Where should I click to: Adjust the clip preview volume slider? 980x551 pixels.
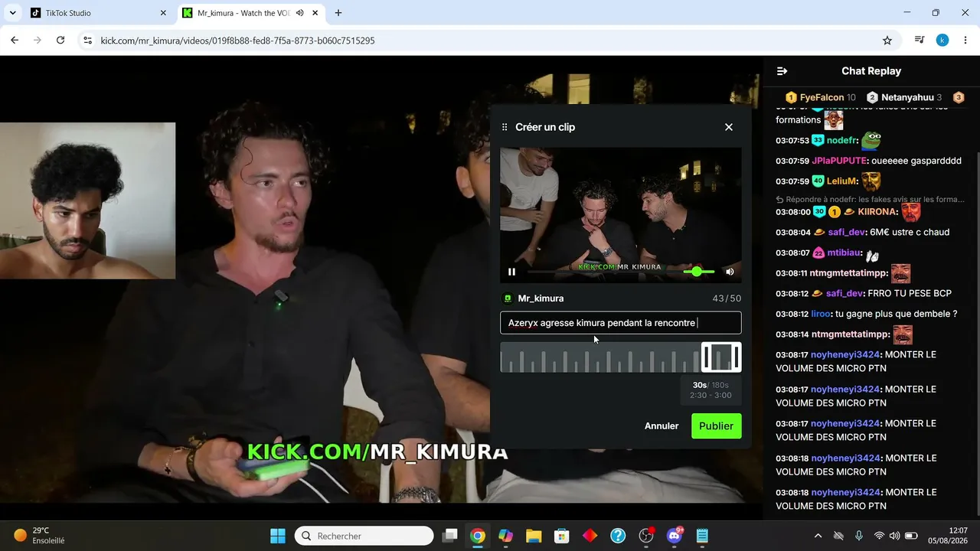click(x=699, y=272)
